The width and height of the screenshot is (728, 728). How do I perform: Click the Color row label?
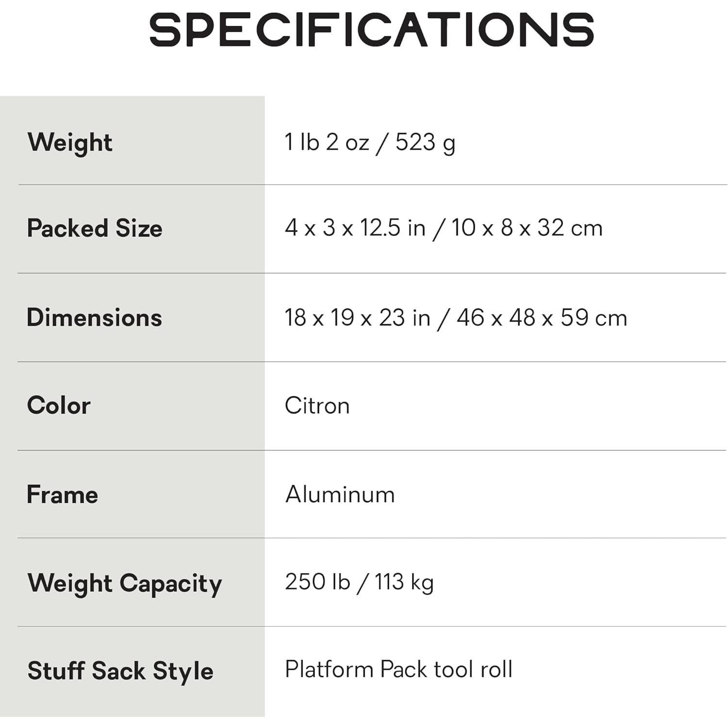(x=59, y=405)
